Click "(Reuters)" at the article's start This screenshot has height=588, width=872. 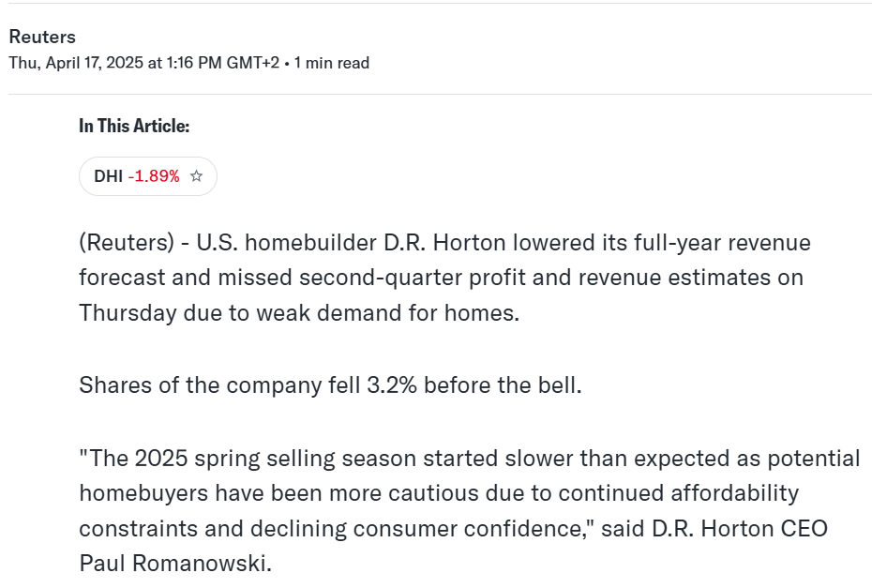(126, 243)
